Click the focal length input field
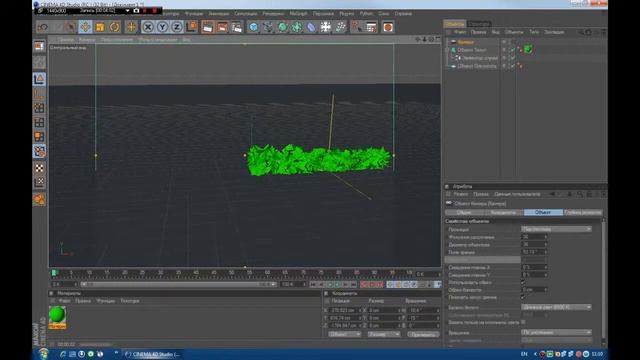 (x=534, y=237)
